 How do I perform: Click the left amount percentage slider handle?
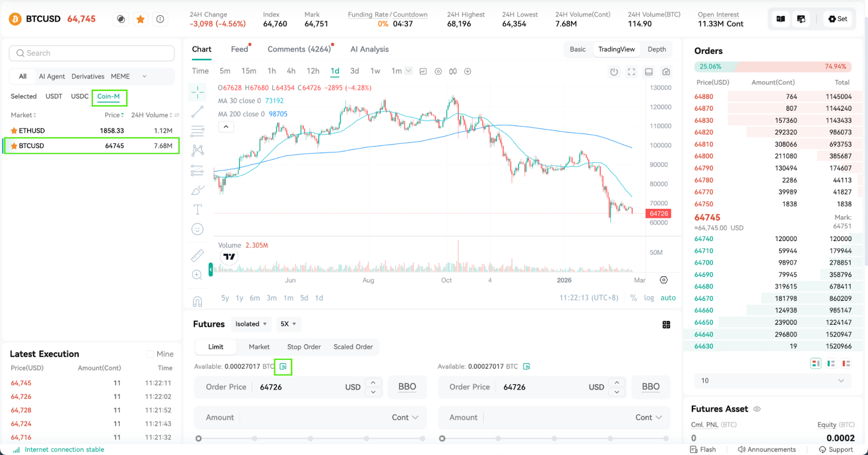(199, 438)
